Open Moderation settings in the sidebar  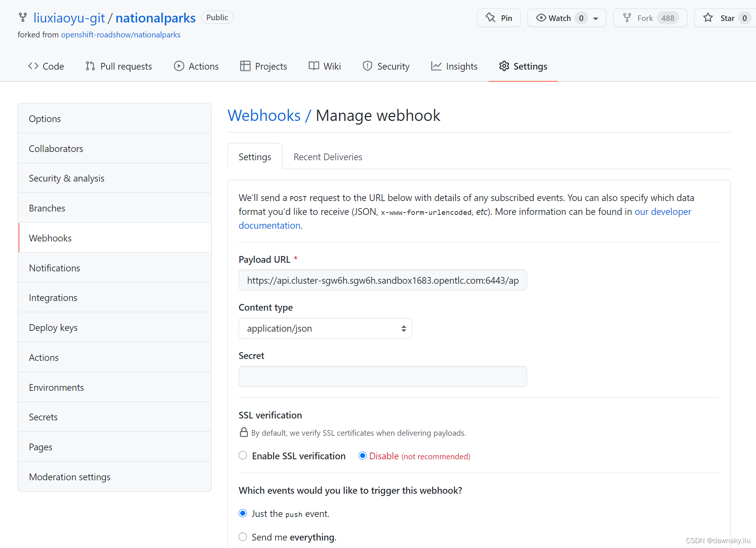tap(115, 477)
